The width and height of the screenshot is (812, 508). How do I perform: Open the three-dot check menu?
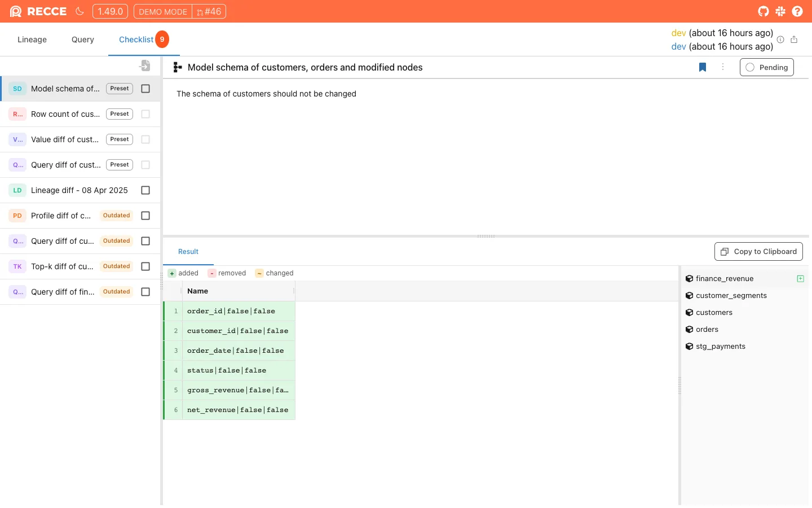point(723,67)
